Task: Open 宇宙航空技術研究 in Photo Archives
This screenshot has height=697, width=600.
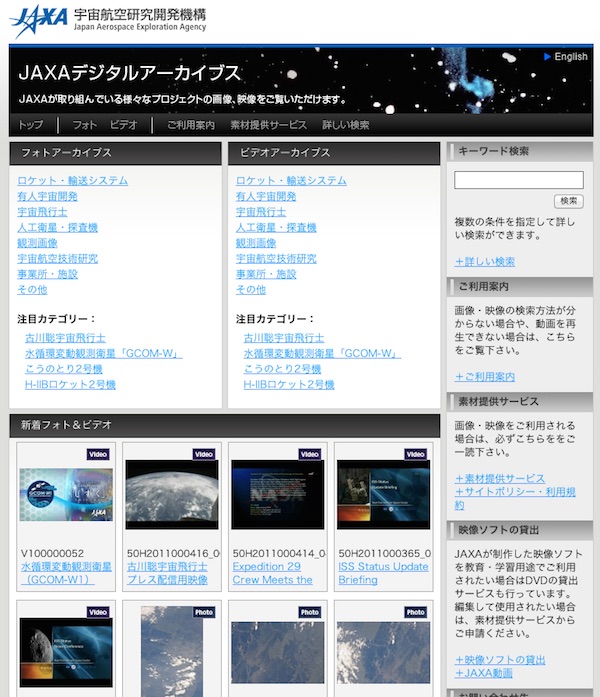Action: [57, 259]
